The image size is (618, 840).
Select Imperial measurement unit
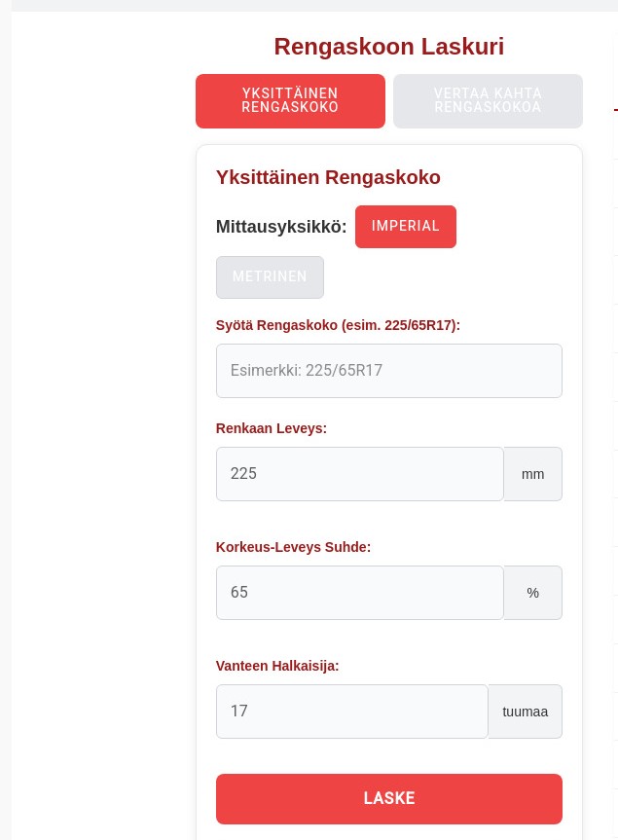click(405, 227)
